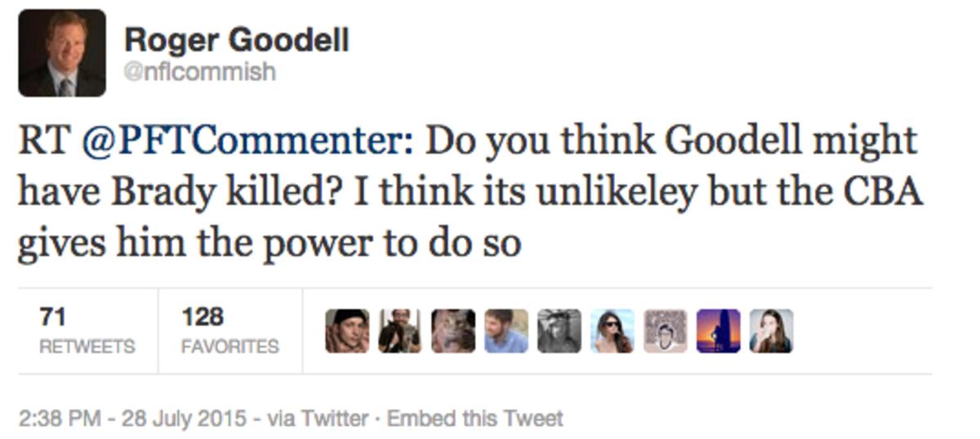Click avatar of man in blue shirt
This screenshot has width=980, height=439.
(506, 331)
